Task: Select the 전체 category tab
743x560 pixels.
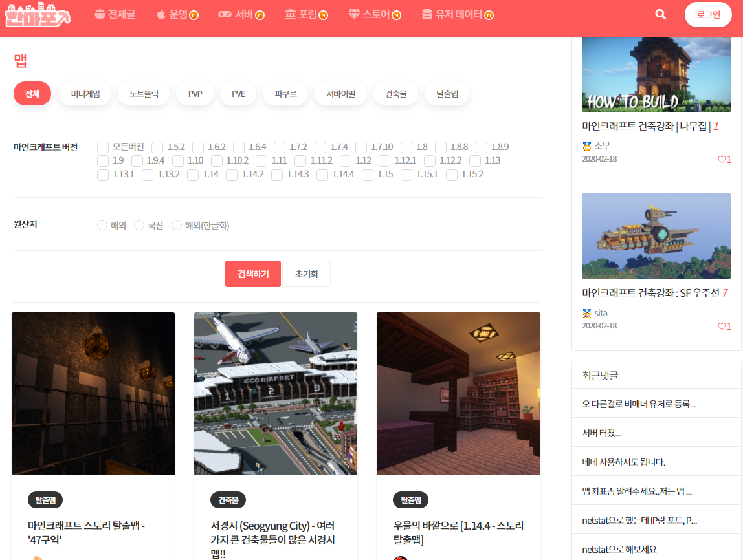Action: [x=32, y=94]
